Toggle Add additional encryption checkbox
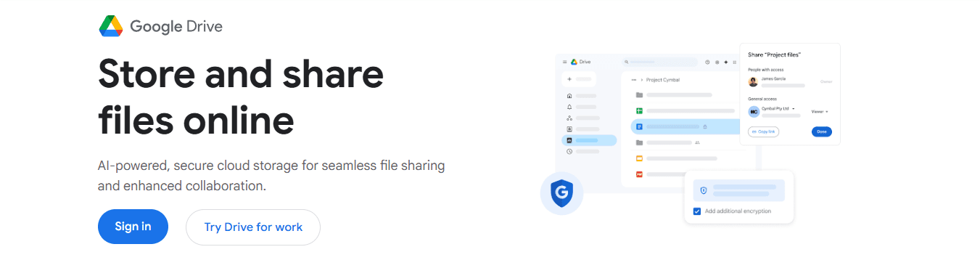 pyautogui.click(x=697, y=211)
